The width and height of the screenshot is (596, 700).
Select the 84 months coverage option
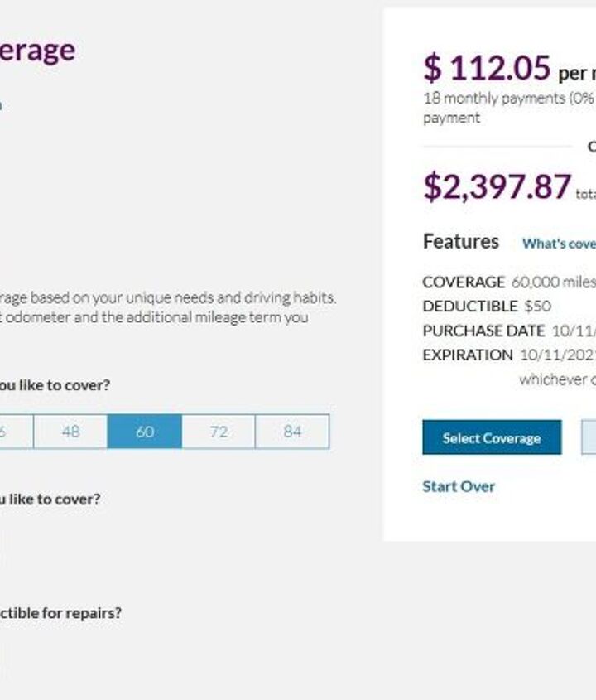tap(292, 432)
